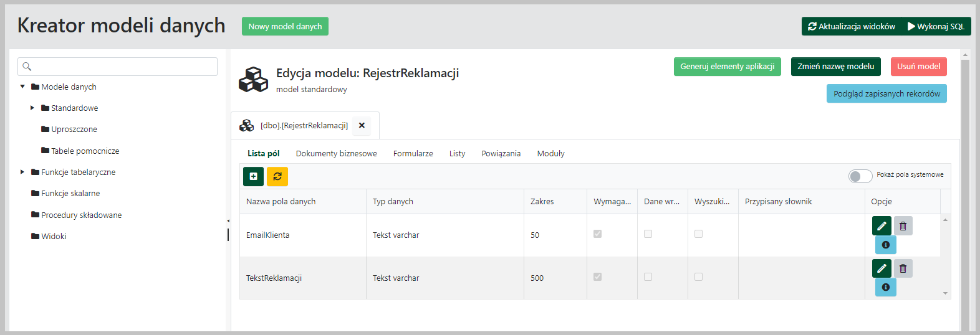The width and height of the screenshot is (980, 335).
Task: Expand the Funkcje tabelaryczne node
Action: point(22,172)
